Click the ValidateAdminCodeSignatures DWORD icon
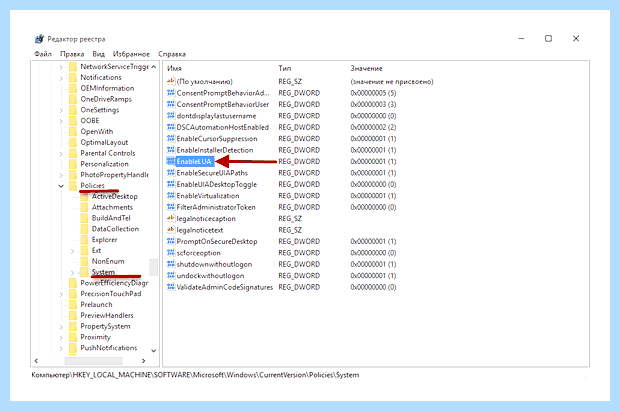Screen dimensions: 620x411 click(x=171, y=287)
